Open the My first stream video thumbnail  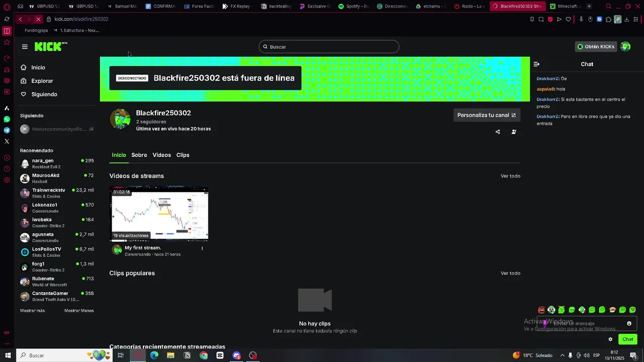(x=159, y=214)
